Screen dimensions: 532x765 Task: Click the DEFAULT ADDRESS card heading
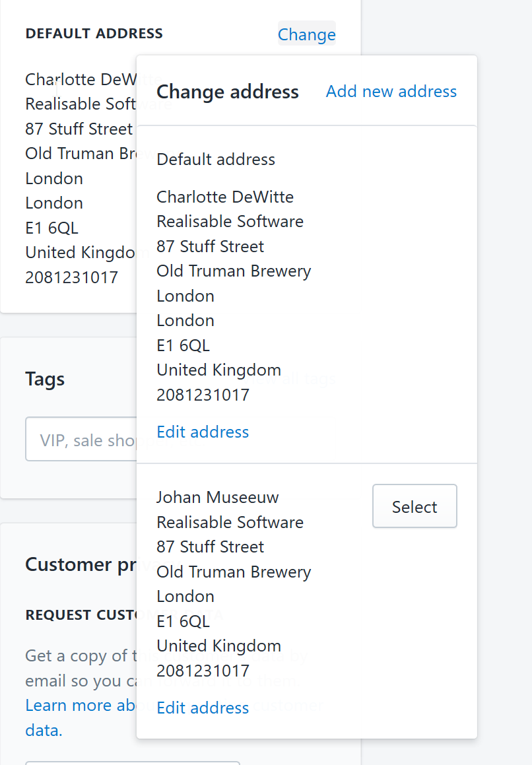tap(94, 33)
